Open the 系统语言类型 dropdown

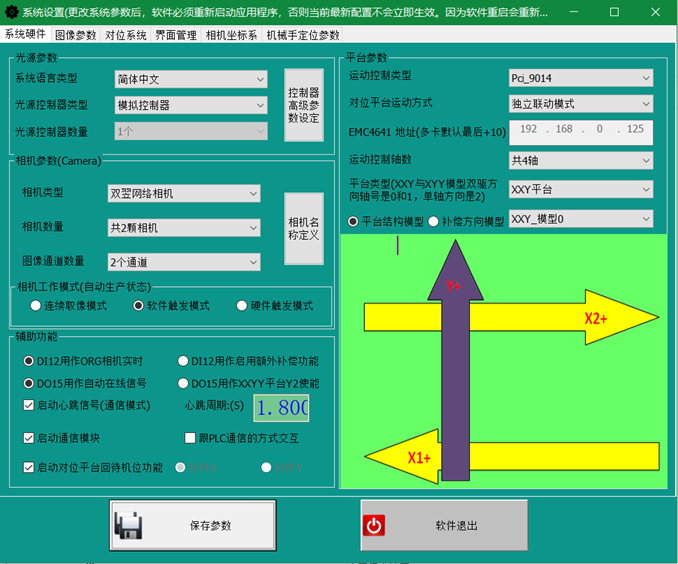point(187,79)
